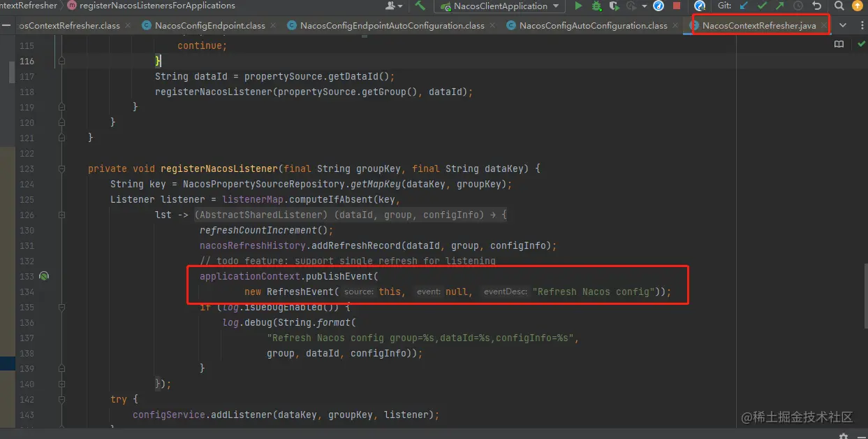This screenshot has width=868, height=439.
Task: Open Search Everywhere magnifier icon
Action: coord(839,6)
